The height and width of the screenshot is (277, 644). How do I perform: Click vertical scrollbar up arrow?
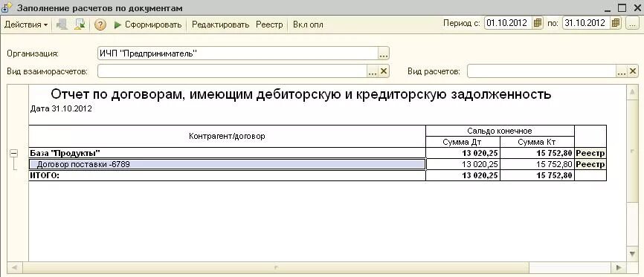coord(632,91)
